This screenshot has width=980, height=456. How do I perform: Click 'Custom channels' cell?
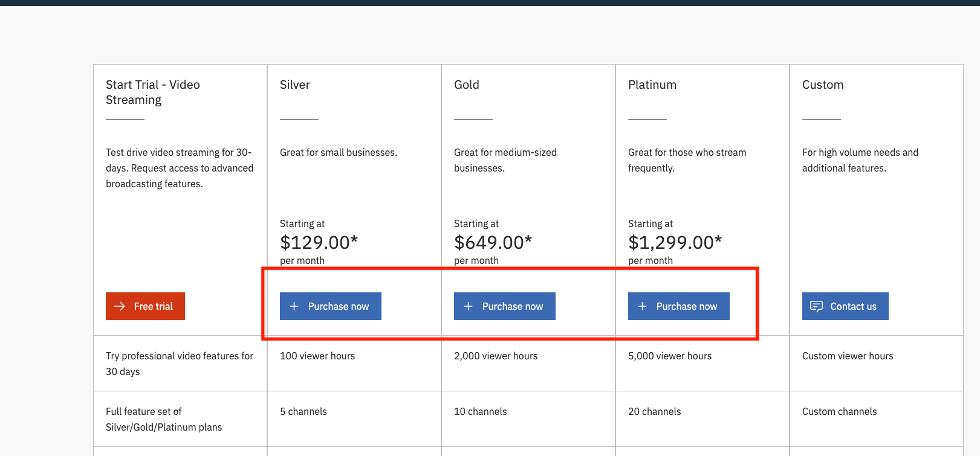tap(877, 419)
